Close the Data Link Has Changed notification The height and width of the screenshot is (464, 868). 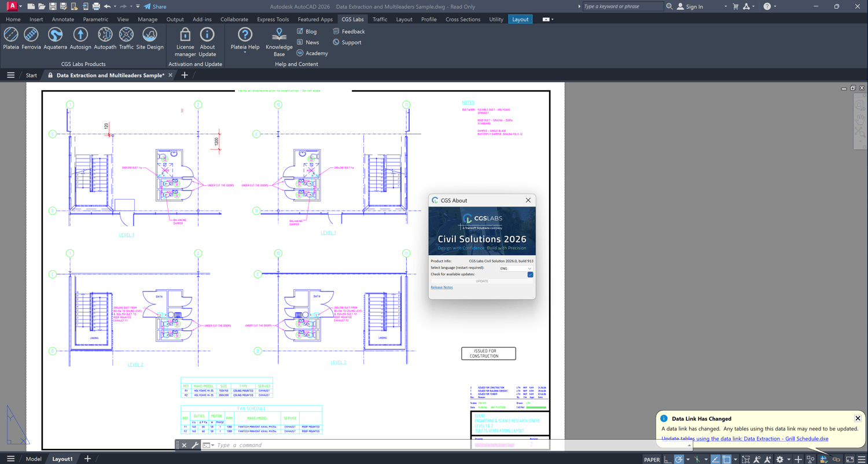858,418
